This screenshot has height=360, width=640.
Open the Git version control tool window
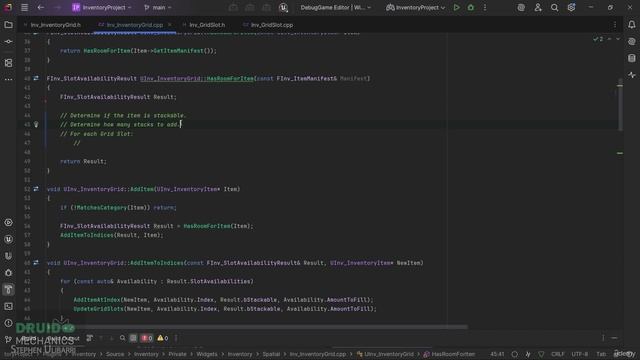(8, 339)
